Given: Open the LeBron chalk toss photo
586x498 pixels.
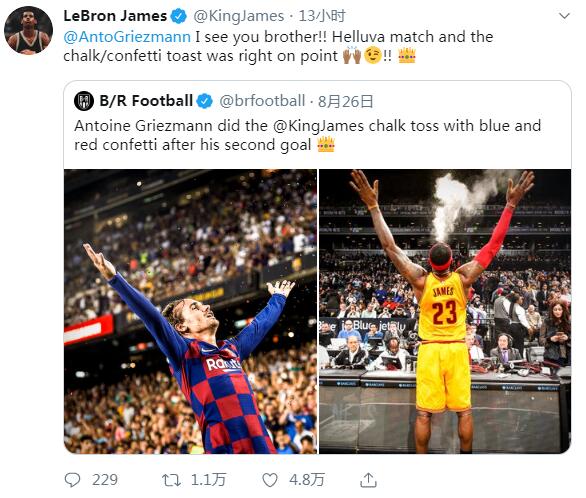Looking at the screenshot, I should 445,311.
